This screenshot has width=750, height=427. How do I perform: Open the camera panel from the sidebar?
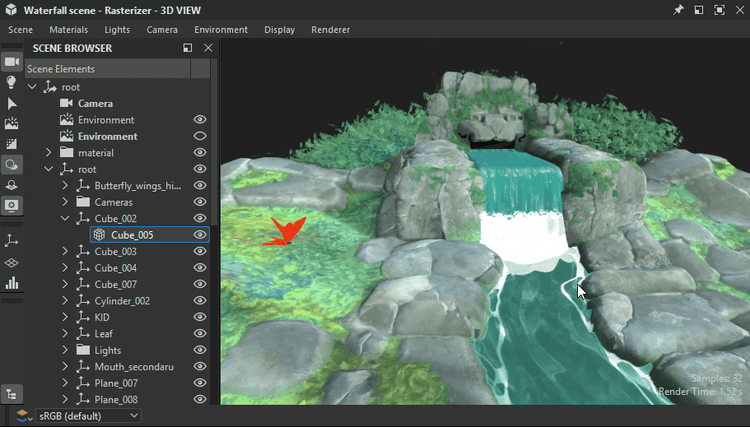[x=11, y=62]
